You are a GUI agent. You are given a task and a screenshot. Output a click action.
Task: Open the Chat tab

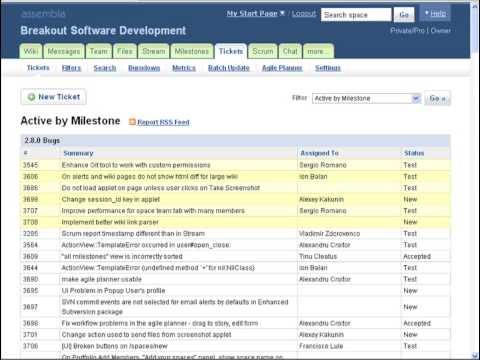[x=290, y=51]
